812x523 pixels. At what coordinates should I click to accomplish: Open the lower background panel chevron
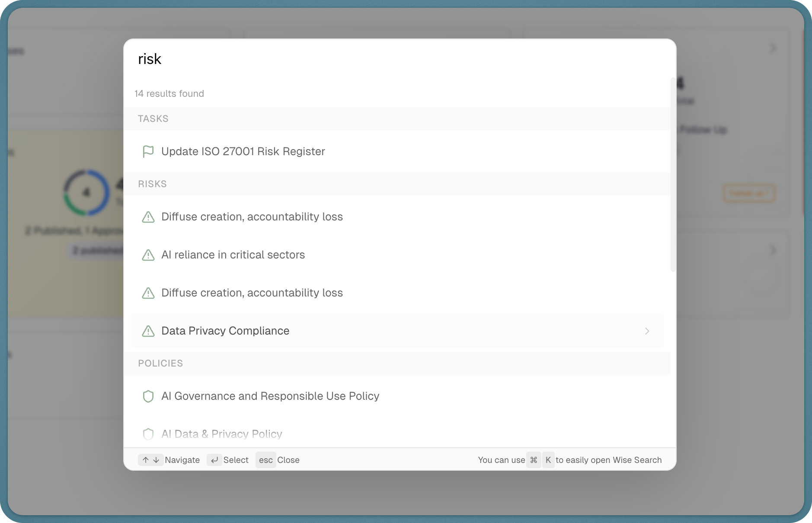774,250
